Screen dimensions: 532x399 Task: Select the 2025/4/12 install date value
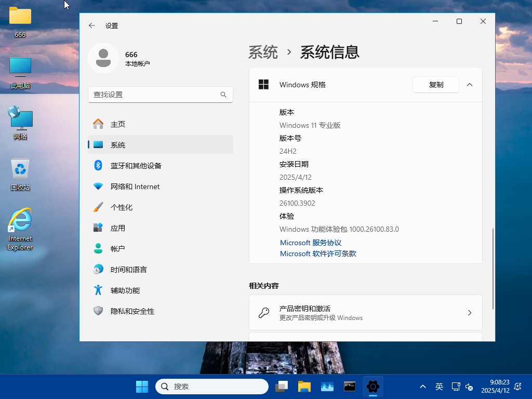click(x=295, y=177)
